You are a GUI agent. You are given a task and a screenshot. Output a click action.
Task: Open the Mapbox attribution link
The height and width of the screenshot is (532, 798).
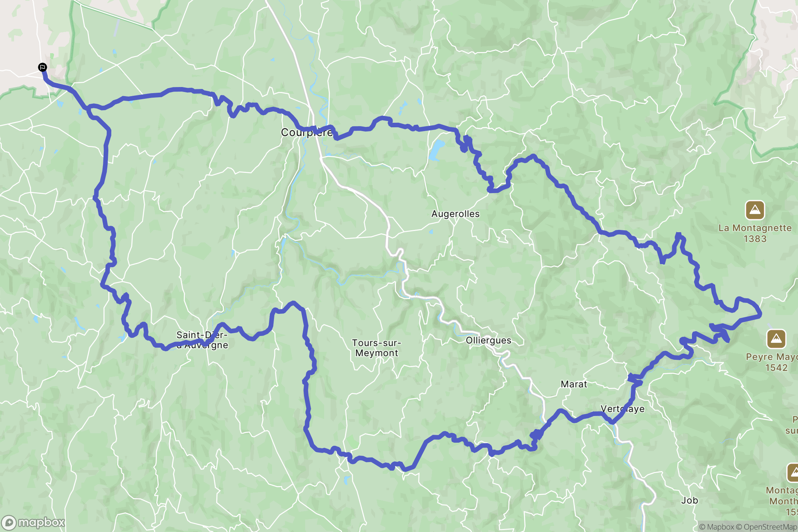(x=716, y=527)
